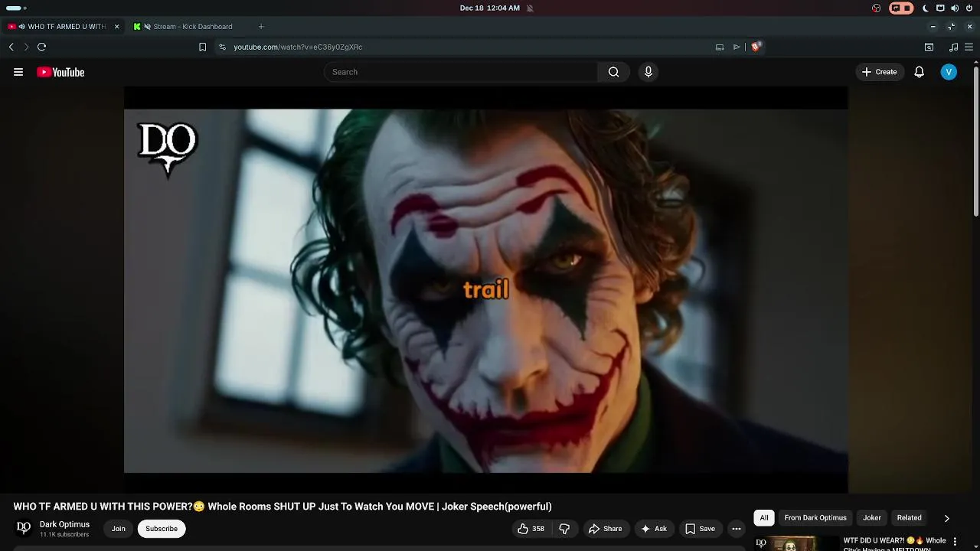Click the send page arrow icon in address bar
Screen dimensions: 980x551
pos(737,47)
